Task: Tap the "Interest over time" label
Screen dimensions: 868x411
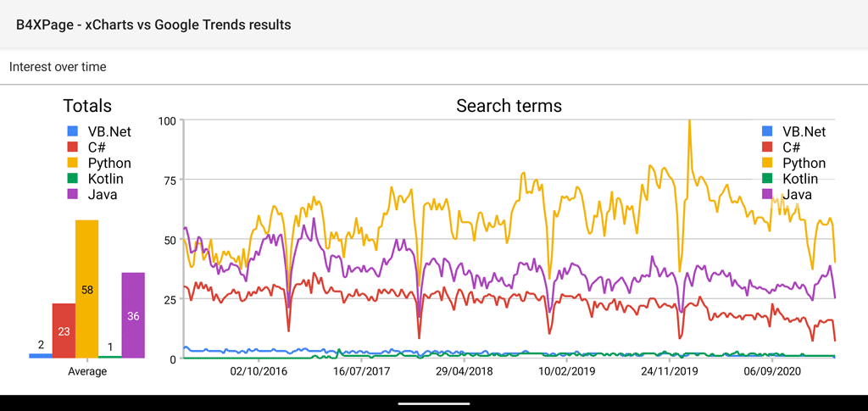Action: (58, 67)
